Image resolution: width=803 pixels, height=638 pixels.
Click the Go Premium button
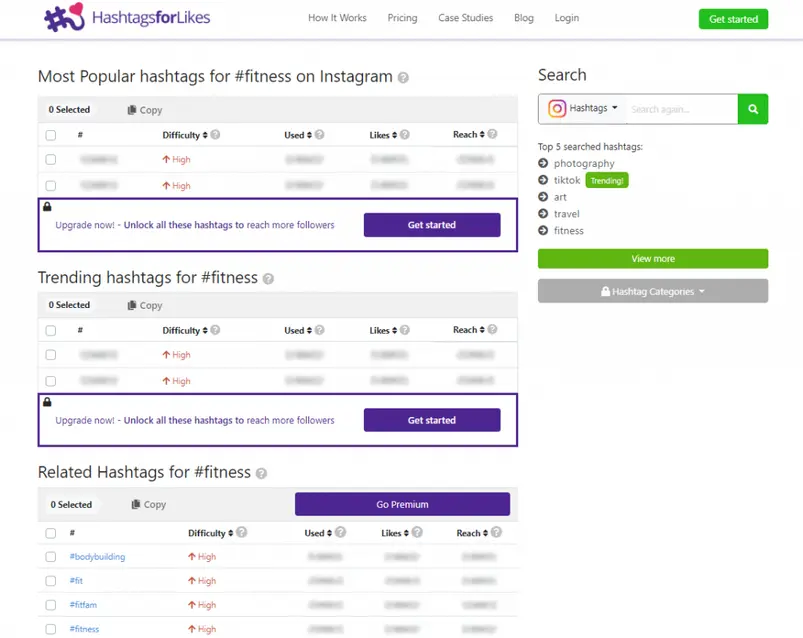click(x=402, y=504)
